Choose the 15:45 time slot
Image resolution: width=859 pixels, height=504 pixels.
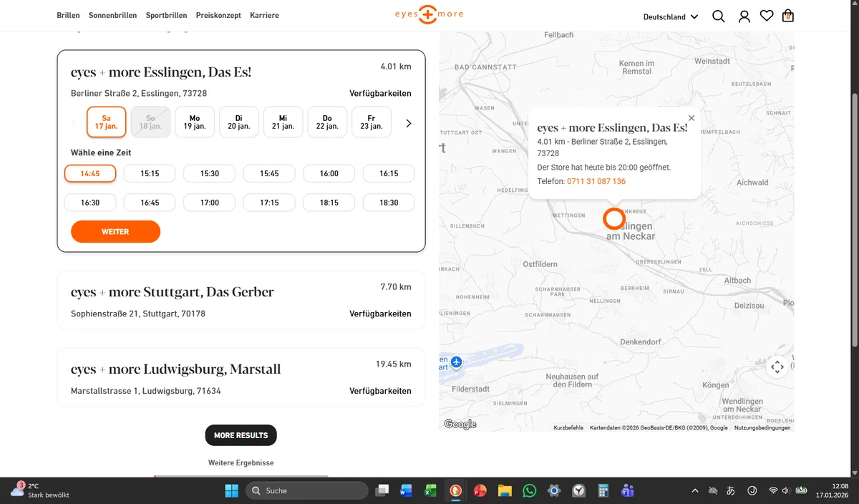(x=269, y=173)
